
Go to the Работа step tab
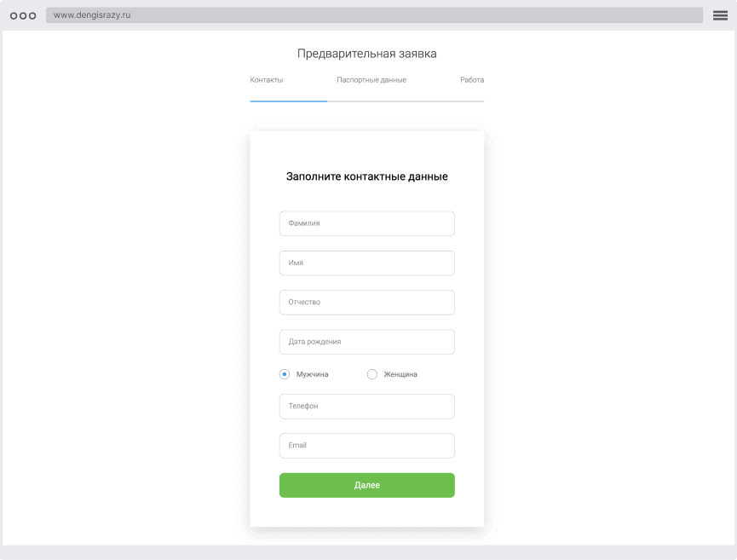(471, 80)
